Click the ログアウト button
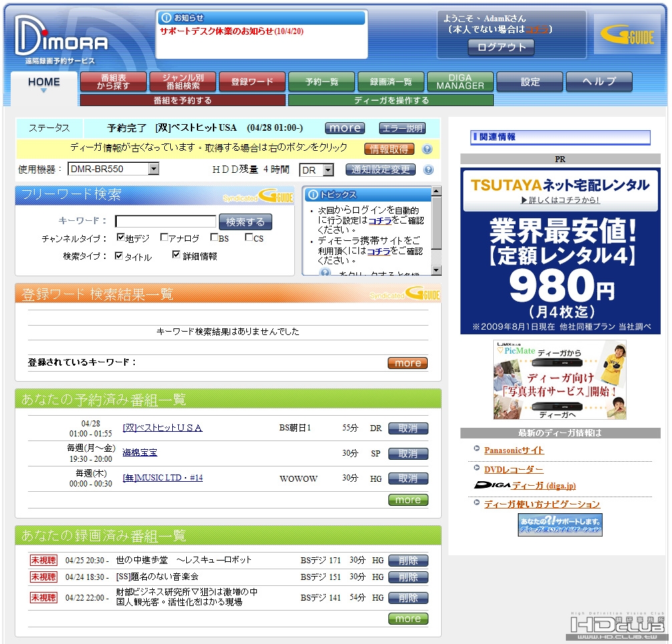 click(x=501, y=47)
